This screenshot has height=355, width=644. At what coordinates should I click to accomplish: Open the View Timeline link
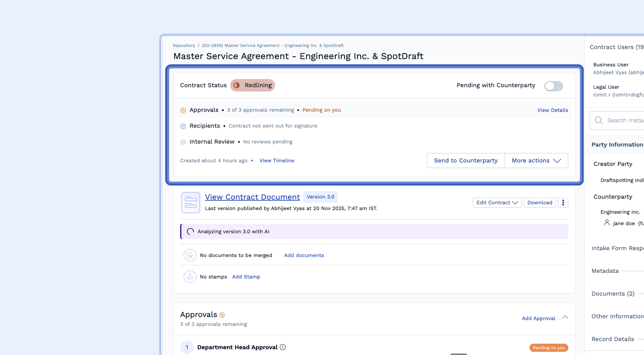tap(277, 161)
